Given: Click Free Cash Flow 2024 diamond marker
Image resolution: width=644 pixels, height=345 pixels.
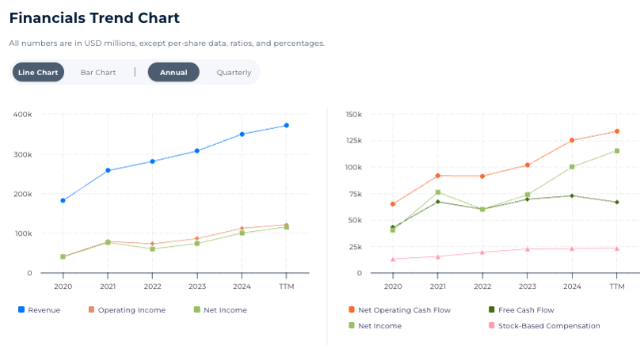Looking at the screenshot, I should [x=572, y=195].
